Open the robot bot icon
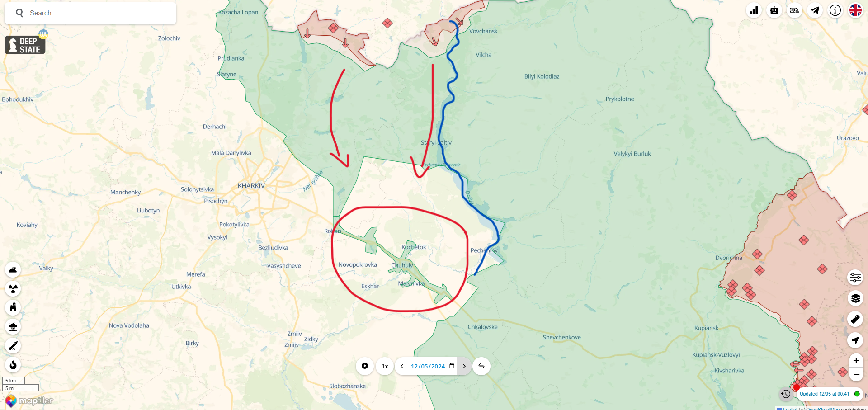Image resolution: width=868 pixels, height=410 pixels. [774, 10]
